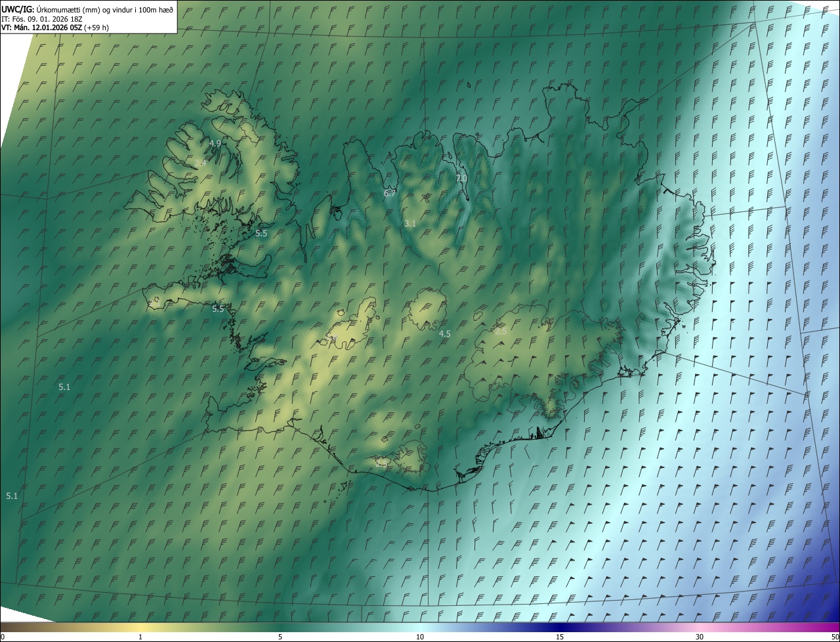Click the 2.4 value label on the map
The width and height of the screenshot is (840, 642).
tap(200, 163)
